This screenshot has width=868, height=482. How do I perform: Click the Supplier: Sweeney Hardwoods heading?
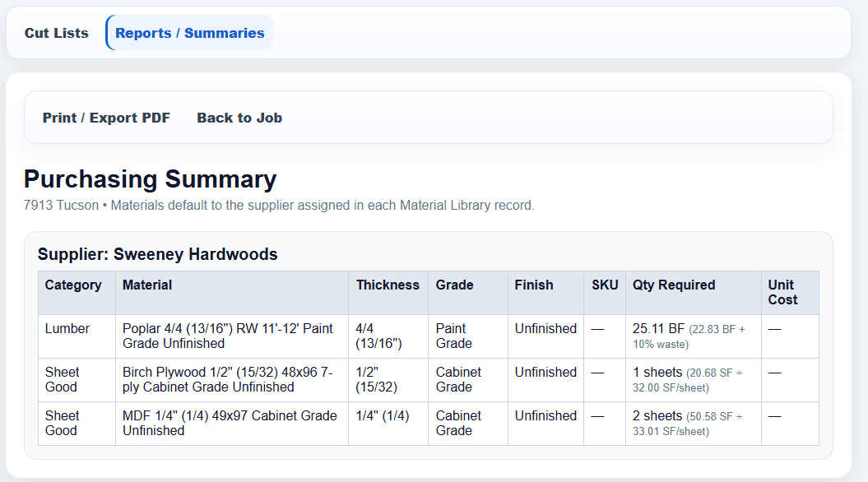(158, 254)
